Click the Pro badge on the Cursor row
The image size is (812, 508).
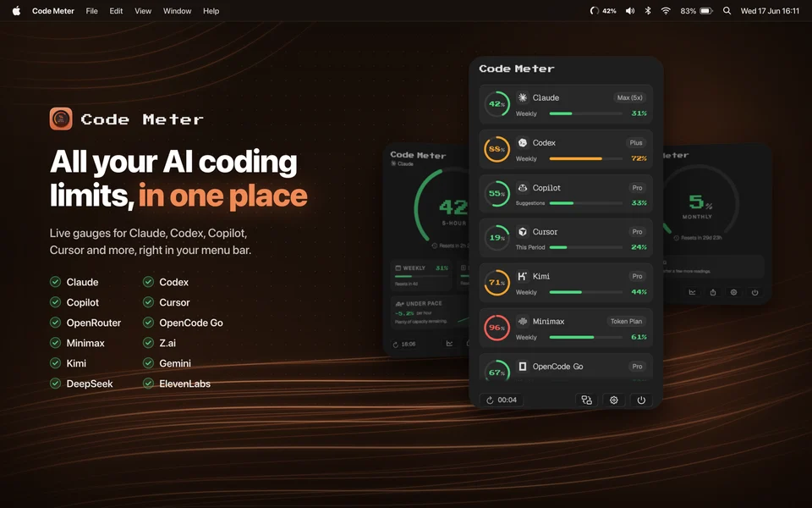pyautogui.click(x=637, y=232)
